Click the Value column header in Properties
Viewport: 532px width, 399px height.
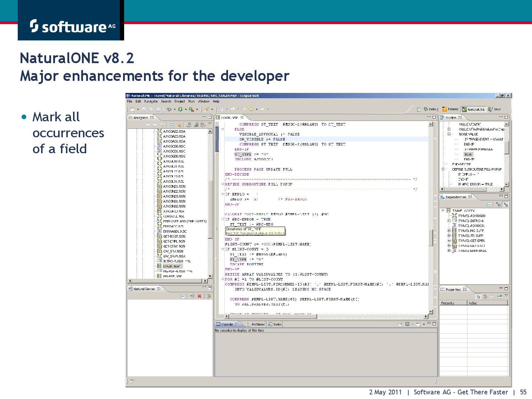pos(488,303)
